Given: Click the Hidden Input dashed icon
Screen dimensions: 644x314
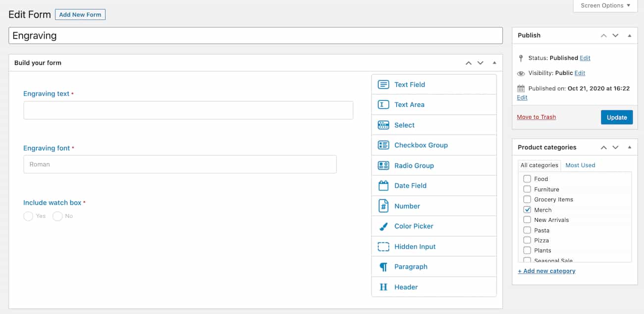Looking at the screenshot, I should tap(383, 247).
